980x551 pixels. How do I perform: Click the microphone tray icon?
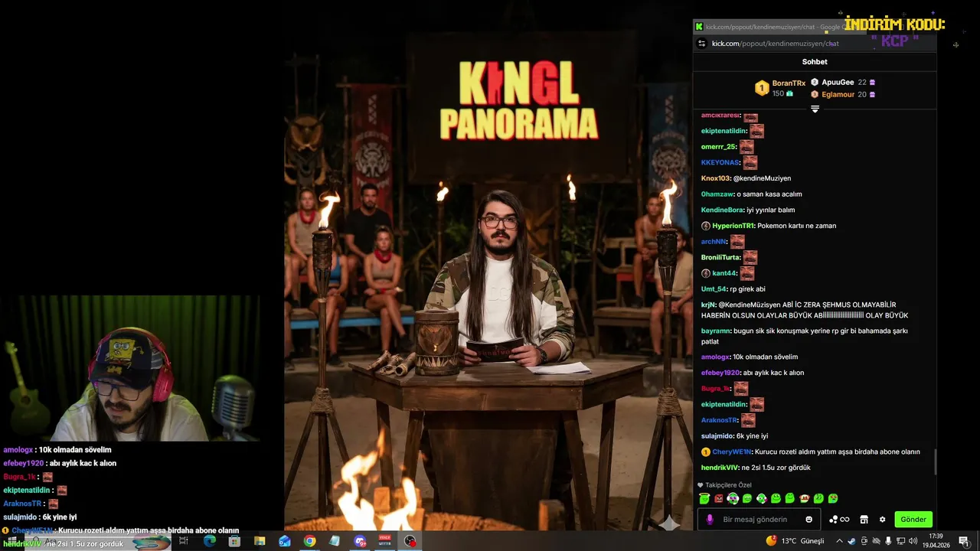coord(888,541)
